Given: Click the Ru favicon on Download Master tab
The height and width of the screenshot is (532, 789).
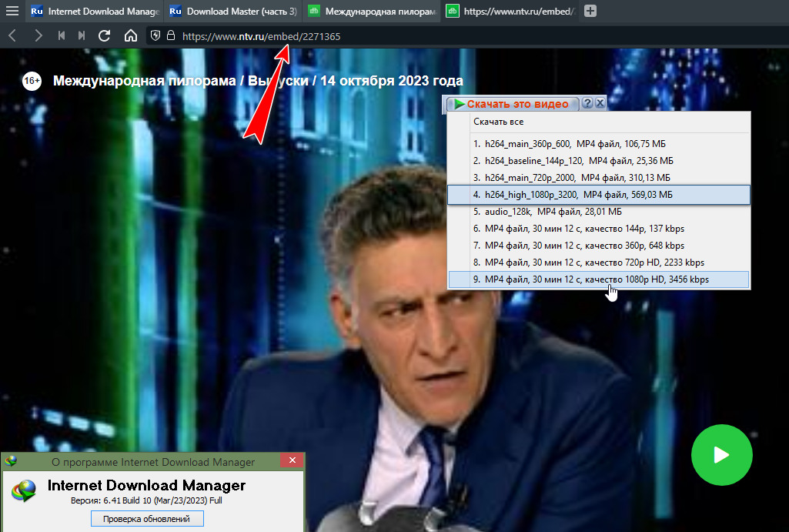Looking at the screenshot, I should (x=176, y=11).
